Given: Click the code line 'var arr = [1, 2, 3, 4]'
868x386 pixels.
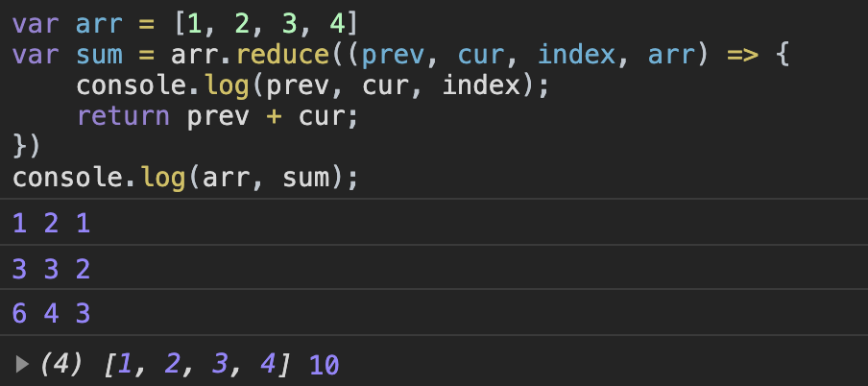Looking at the screenshot, I should [185, 24].
